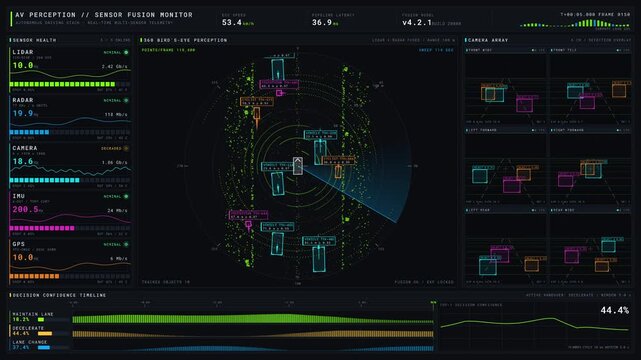
Task: Click the RADAR sensor name label
Action: 23,100
